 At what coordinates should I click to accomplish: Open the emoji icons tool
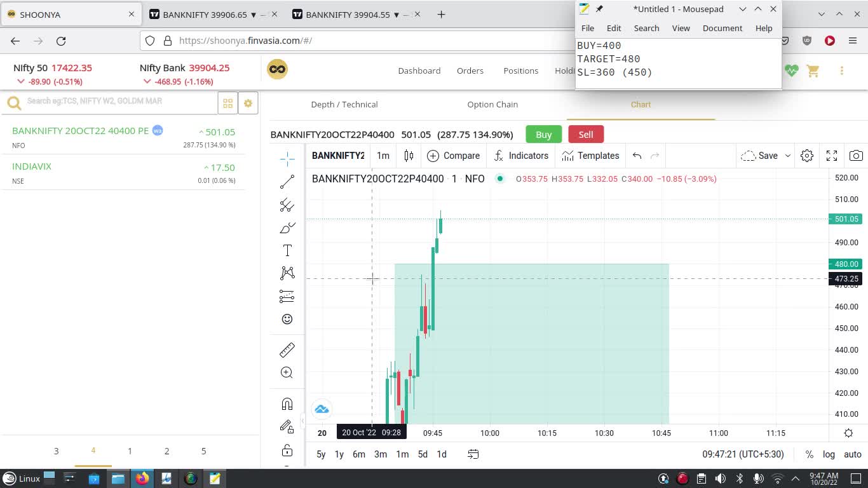coord(287,319)
